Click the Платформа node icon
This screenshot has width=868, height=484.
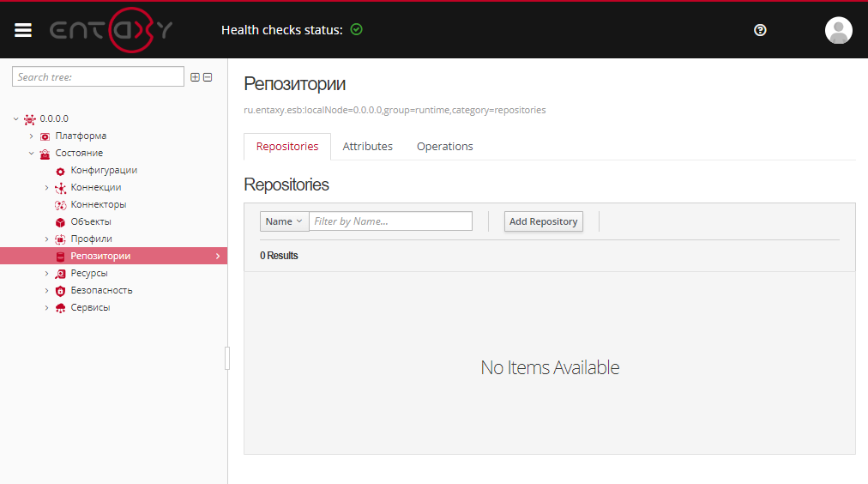(x=45, y=136)
